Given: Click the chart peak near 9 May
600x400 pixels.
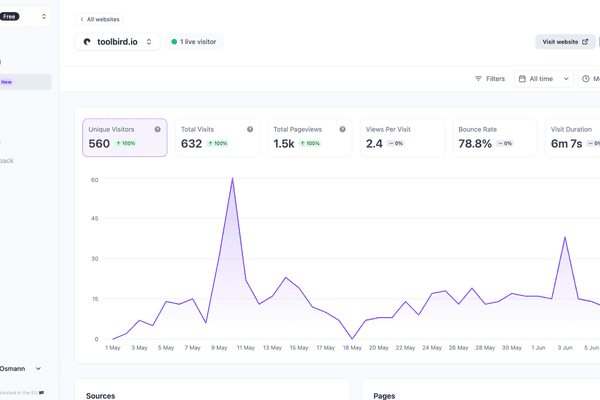Looking at the screenshot, I should pos(232,178).
